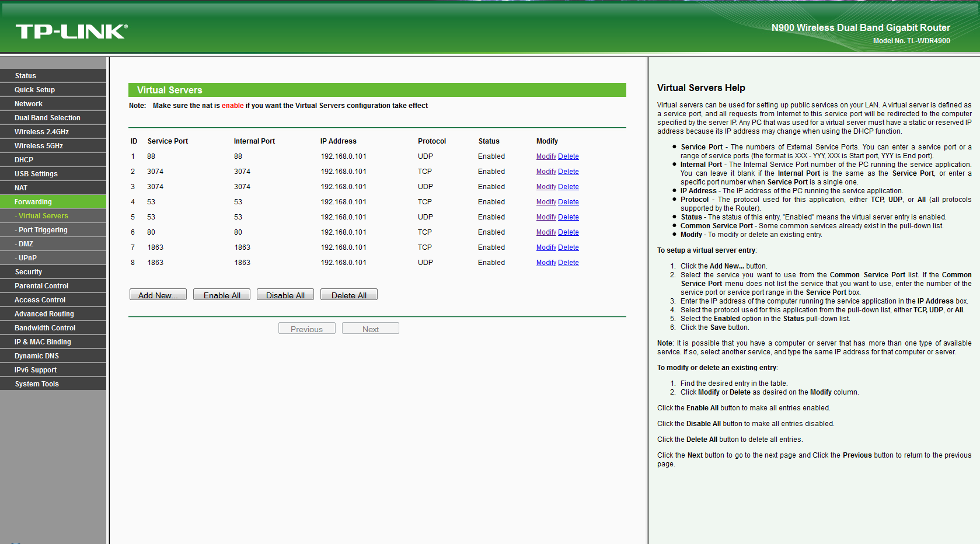
Task: Delete entry 6 with port 80
Action: coord(569,232)
